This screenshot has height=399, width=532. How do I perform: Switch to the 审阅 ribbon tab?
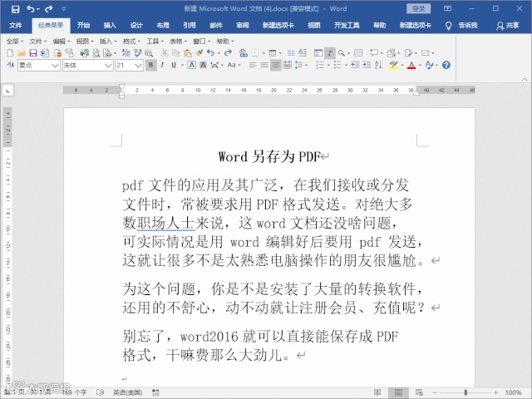242,25
